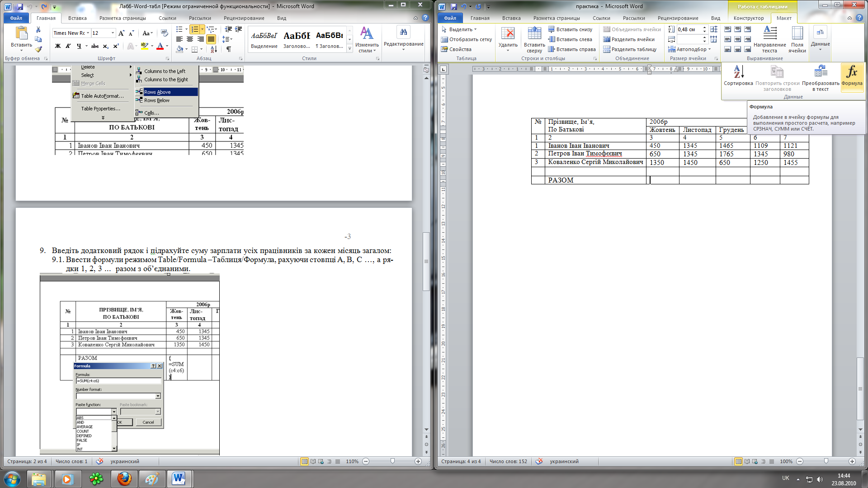The width and height of the screenshot is (868, 488).
Task: Switch to the Конструктор tab
Action: coord(749,18)
